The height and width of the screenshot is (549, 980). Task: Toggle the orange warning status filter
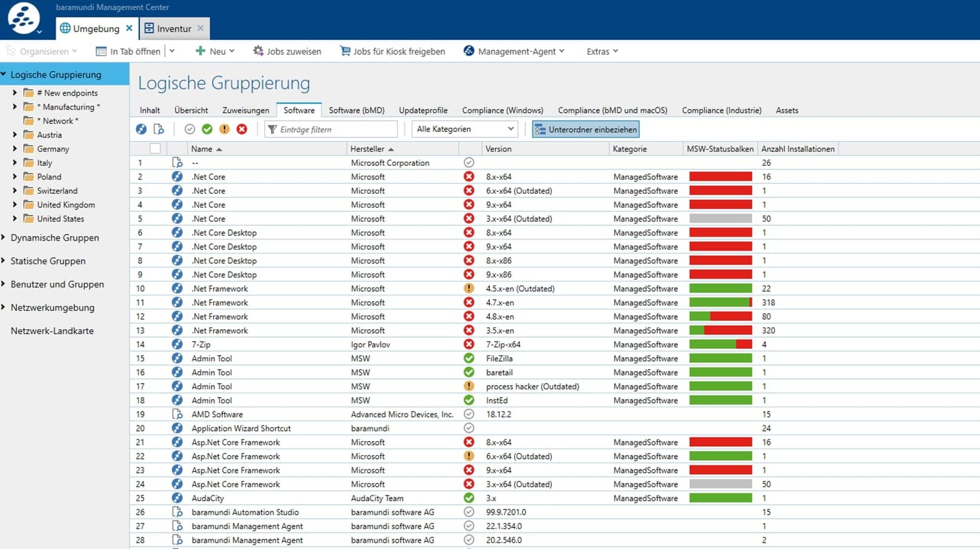click(225, 129)
